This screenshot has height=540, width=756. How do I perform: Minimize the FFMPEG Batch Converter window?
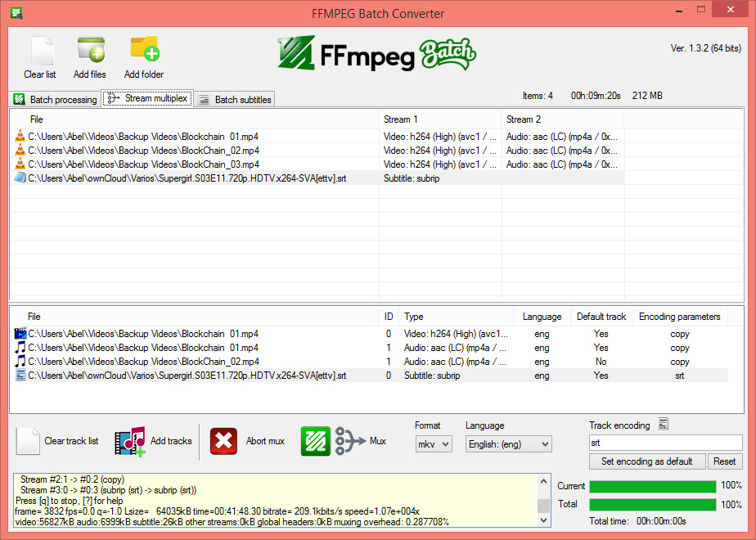pyautogui.click(x=679, y=10)
